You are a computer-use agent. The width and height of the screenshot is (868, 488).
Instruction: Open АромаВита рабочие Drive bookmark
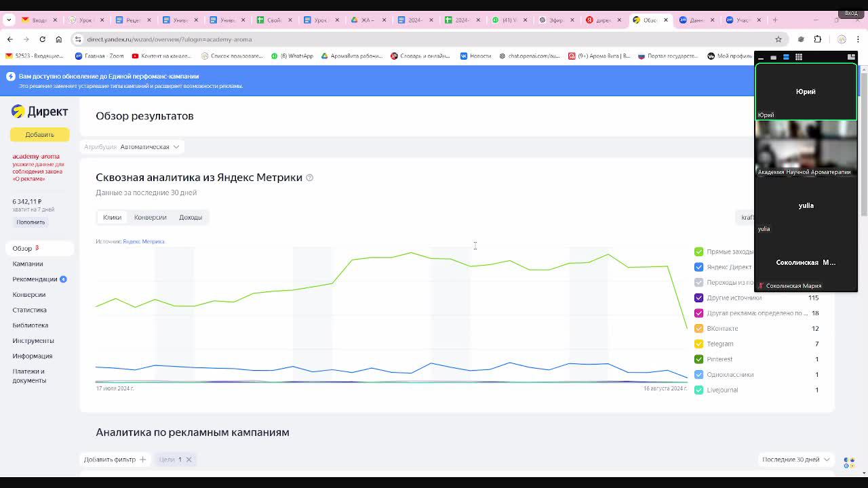click(x=352, y=56)
